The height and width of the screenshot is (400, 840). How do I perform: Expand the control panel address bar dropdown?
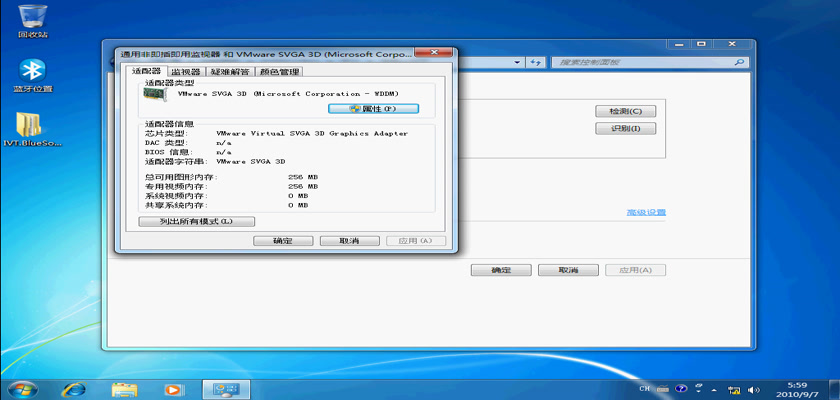coord(517,62)
